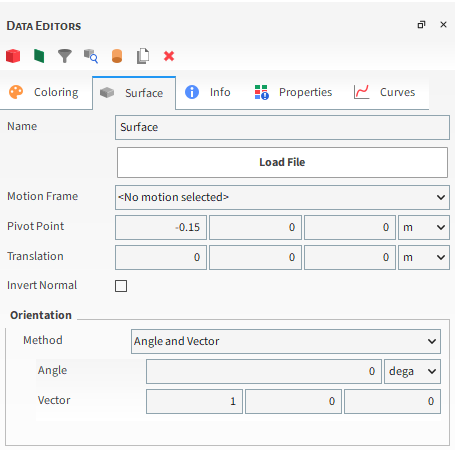Open the Angle unit dega dropdown

412,371
